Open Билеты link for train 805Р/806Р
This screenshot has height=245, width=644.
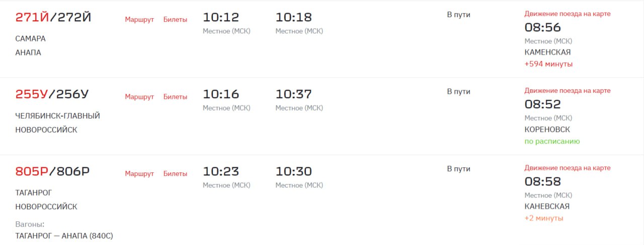tap(175, 174)
